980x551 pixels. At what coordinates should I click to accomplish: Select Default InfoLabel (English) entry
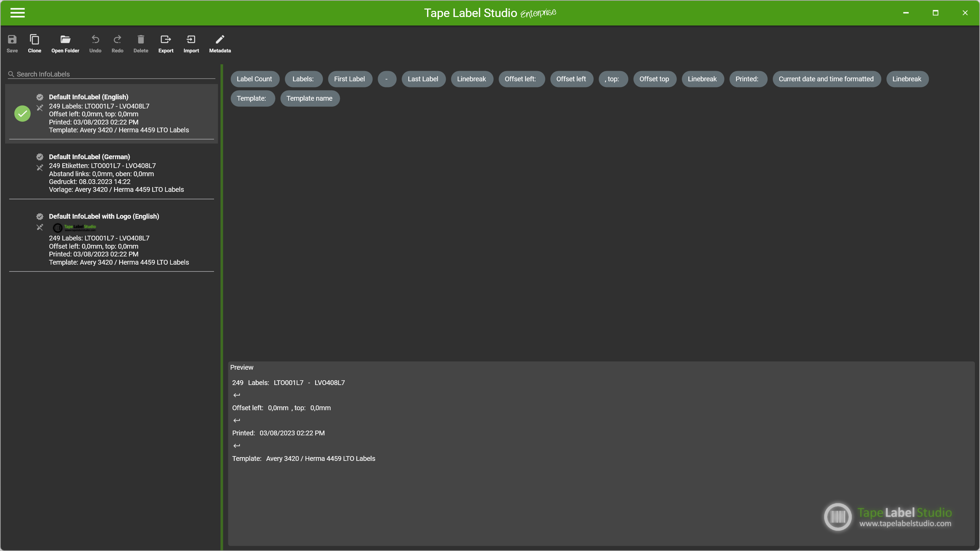(x=112, y=113)
